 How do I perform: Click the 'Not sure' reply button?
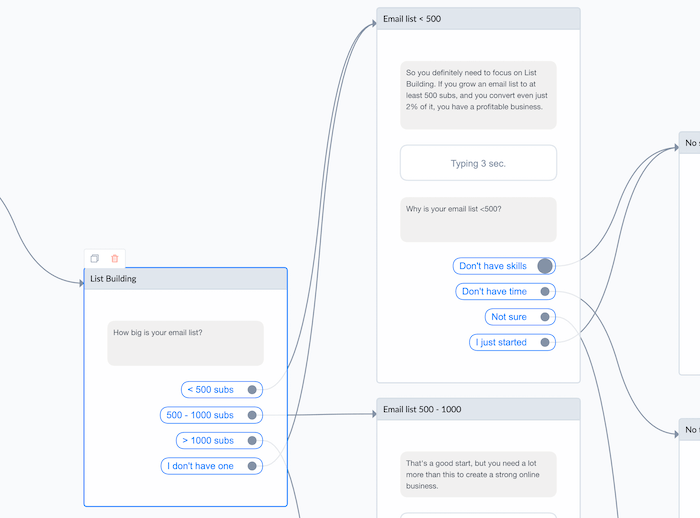tap(520, 317)
